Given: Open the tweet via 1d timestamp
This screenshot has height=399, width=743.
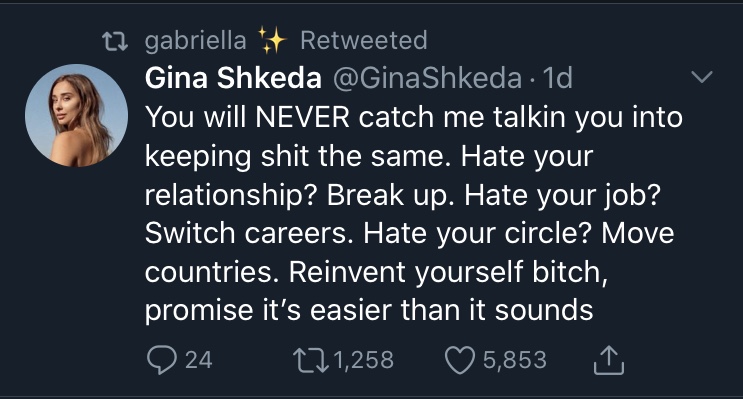Looking at the screenshot, I should click(x=558, y=78).
